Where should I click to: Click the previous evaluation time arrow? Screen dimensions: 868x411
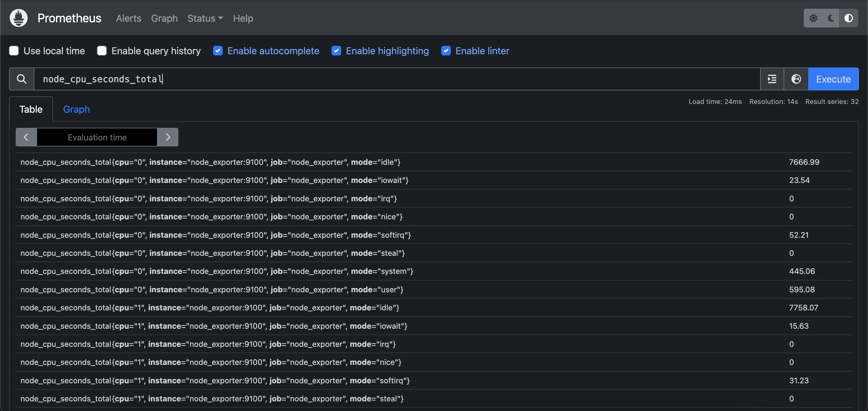[x=26, y=137]
